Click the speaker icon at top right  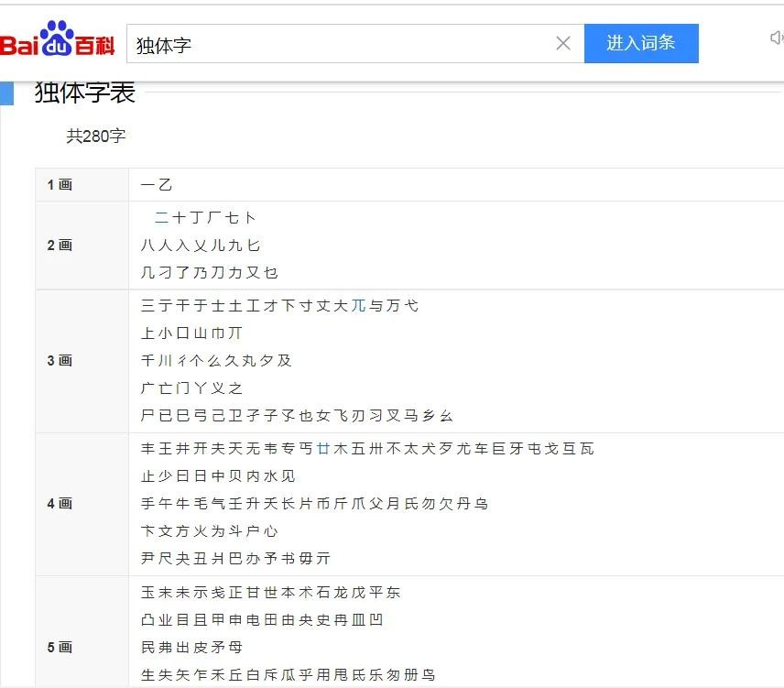(776, 38)
